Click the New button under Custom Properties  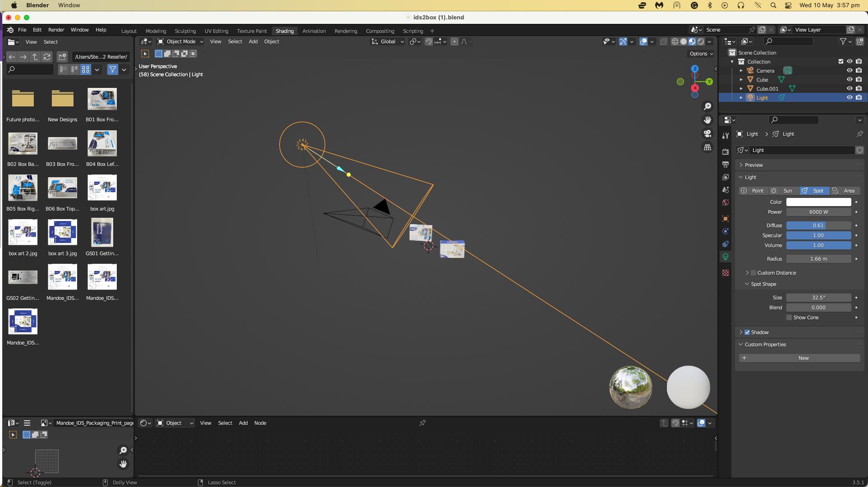(803, 358)
